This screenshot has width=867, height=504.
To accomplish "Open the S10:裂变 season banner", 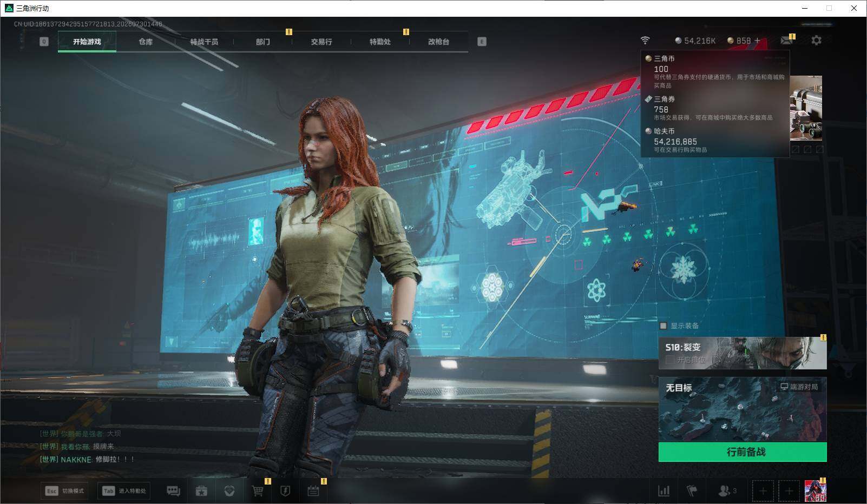I will coord(743,353).
